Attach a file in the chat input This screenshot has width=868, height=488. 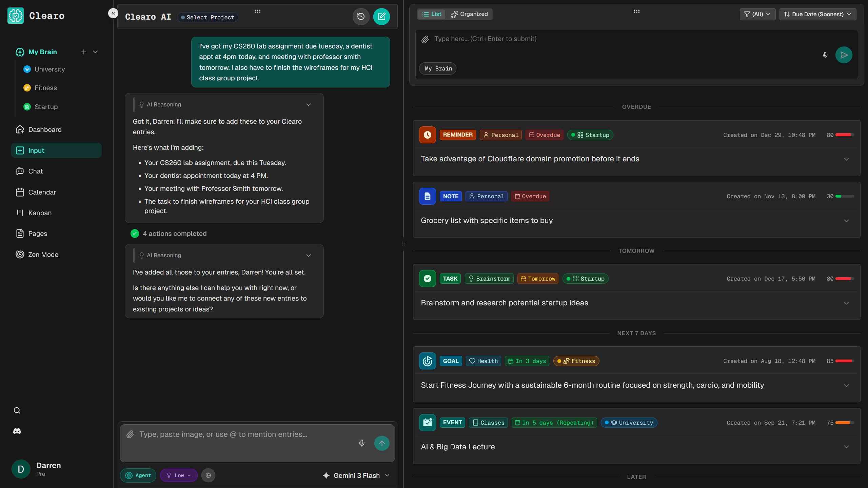(x=130, y=434)
